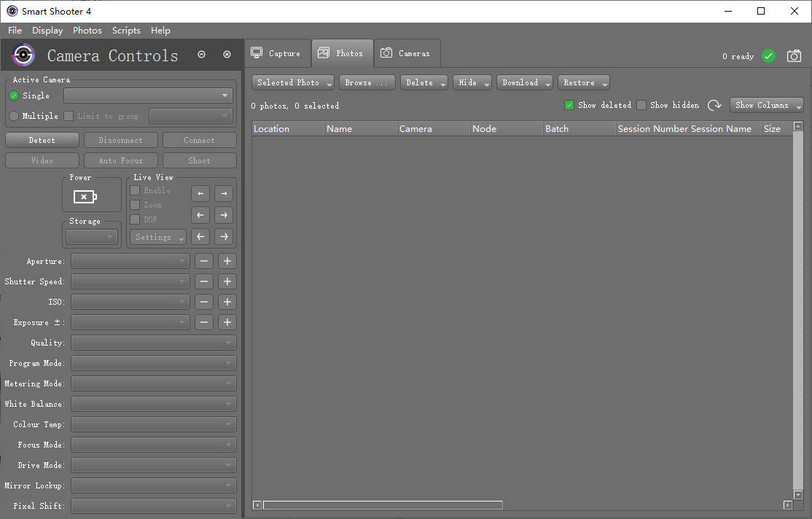Click the refresh photos arrow icon
The image size is (812, 519).
coord(714,105)
